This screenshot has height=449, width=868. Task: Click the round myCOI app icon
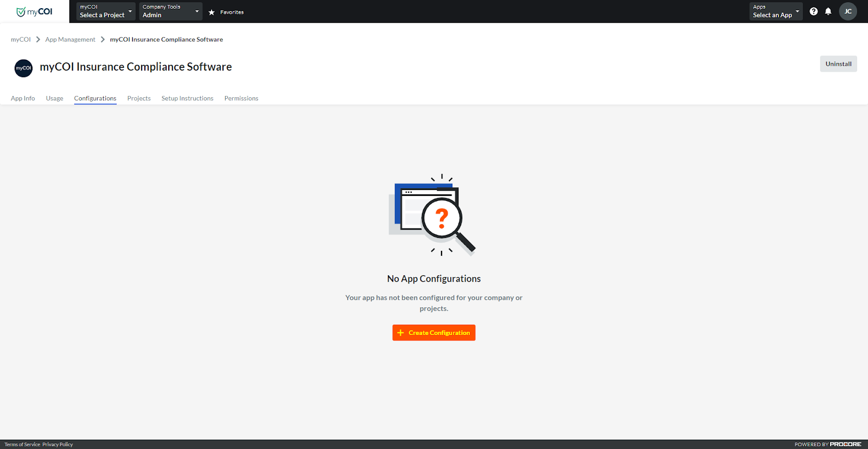click(x=23, y=68)
